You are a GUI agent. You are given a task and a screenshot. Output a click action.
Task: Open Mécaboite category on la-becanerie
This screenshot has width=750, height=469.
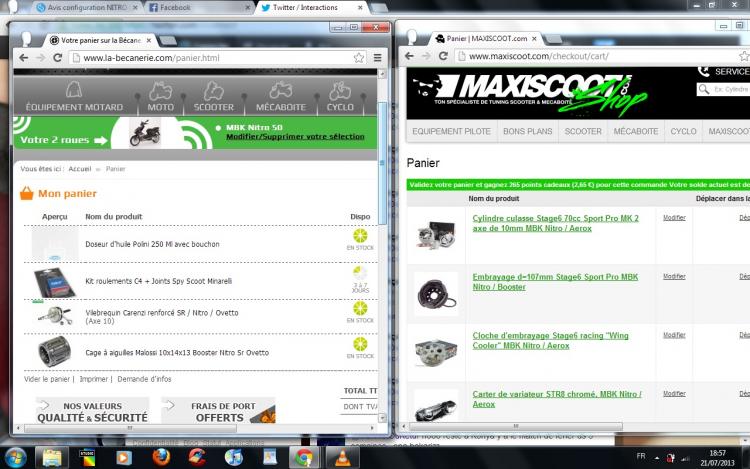tap(281, 96)
